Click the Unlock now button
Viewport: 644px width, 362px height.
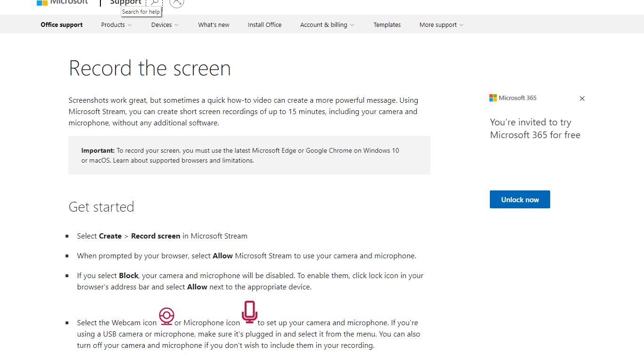pos(520,199)
